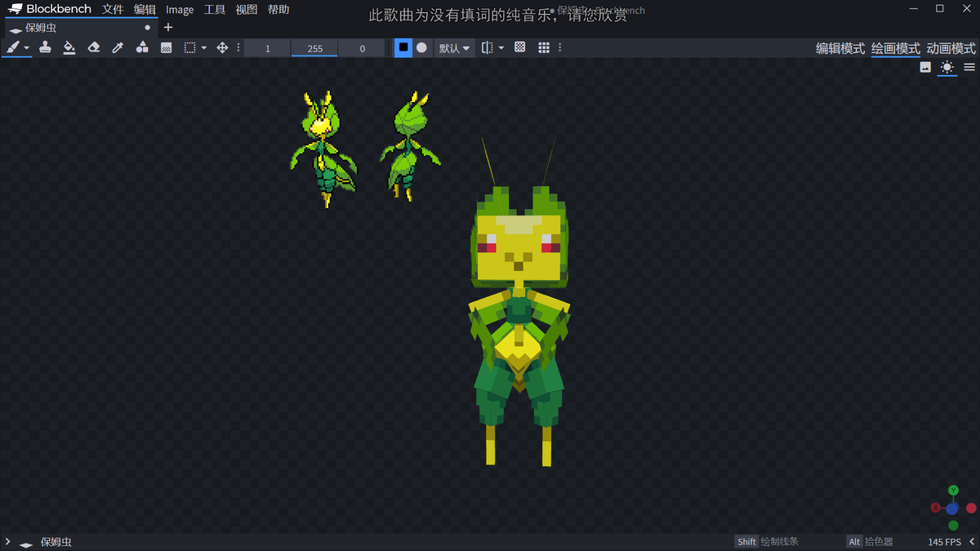The image size is (980, 551).
Task: Select the Fill bucket tool
Action: point(69,47)
